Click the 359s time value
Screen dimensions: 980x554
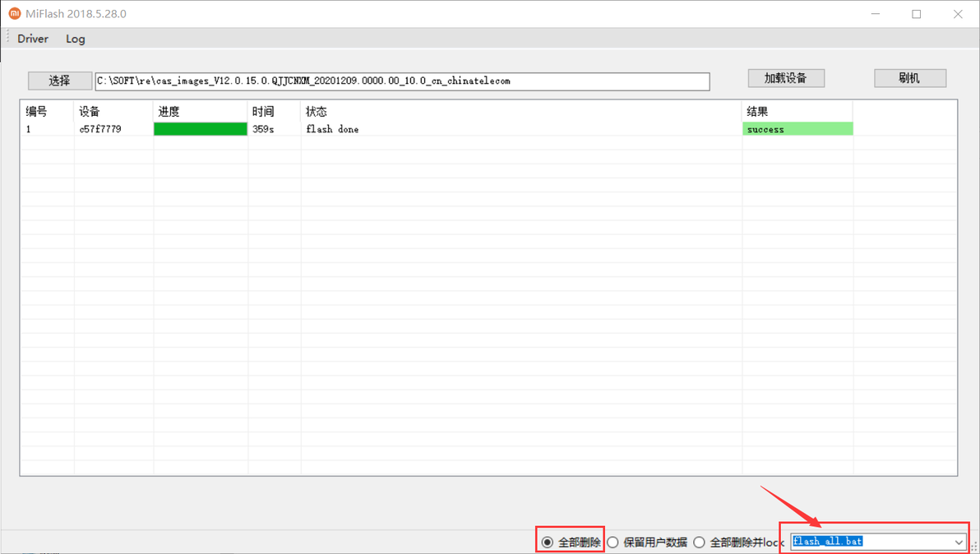tap(263, 129)
